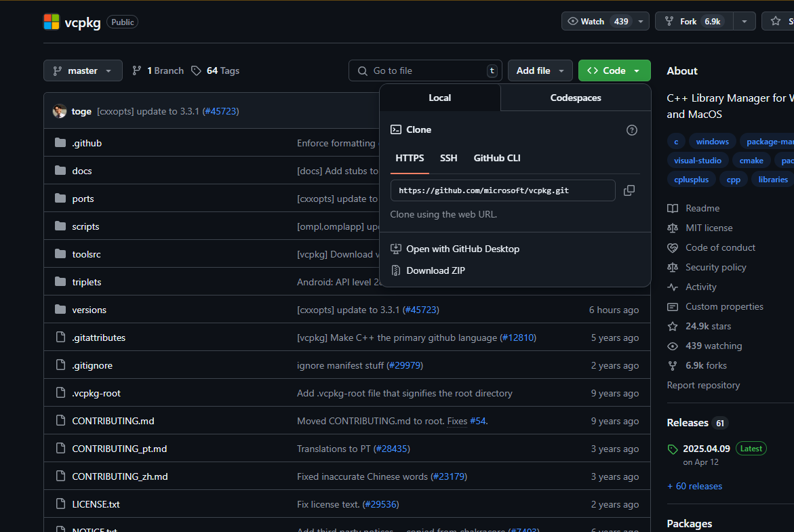Open LICENSE.txt file
This screenshot has width=794, height=532.
(x=96, y=505)
